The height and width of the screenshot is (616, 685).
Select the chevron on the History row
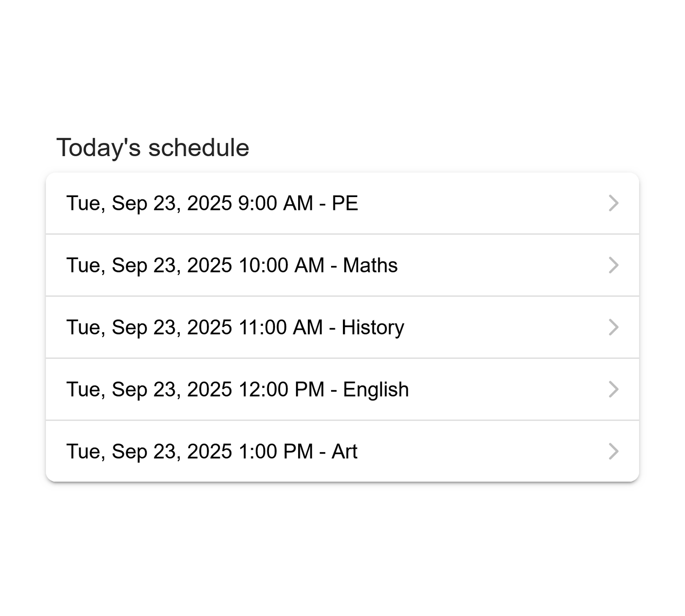point(614,327)
